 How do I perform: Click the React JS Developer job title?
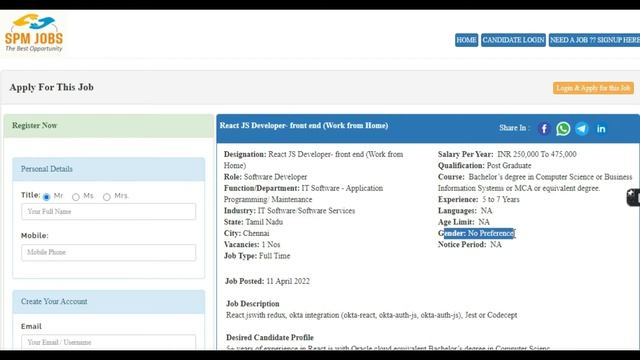[304, 126]
